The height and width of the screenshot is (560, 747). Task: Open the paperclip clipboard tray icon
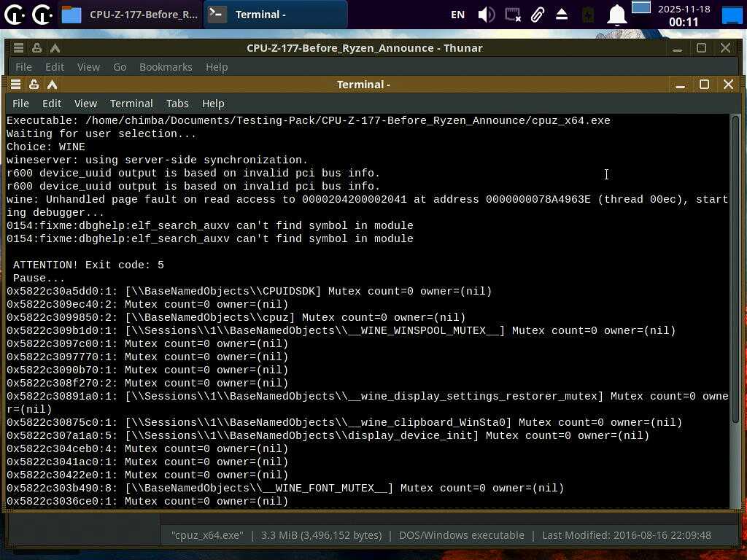pos(538,15)
